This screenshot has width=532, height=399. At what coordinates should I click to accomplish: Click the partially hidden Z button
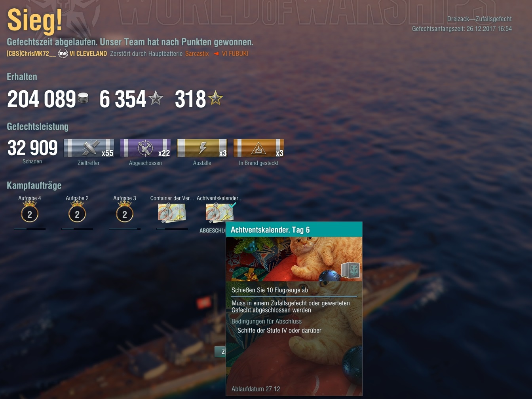pyautogui.click(x=220, y=352)
